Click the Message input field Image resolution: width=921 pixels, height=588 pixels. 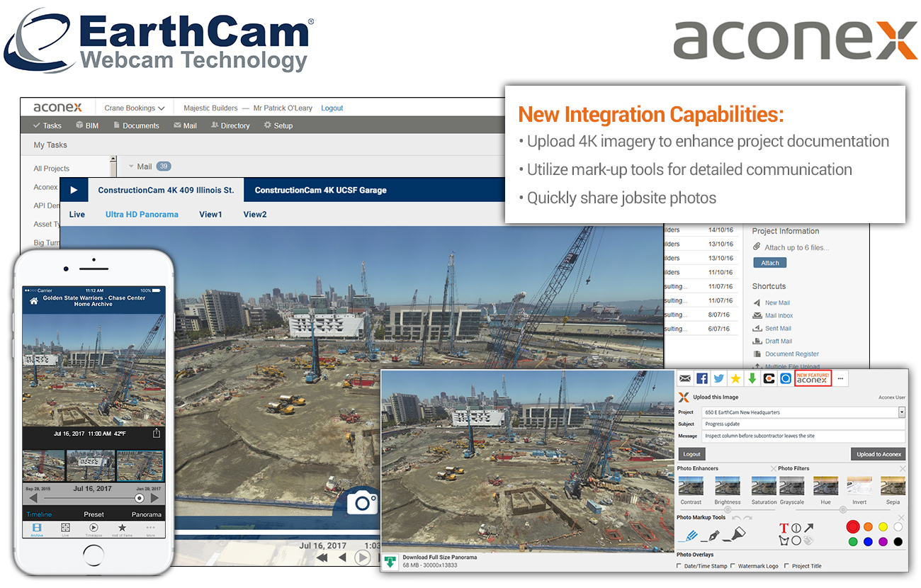coord(804,436)
